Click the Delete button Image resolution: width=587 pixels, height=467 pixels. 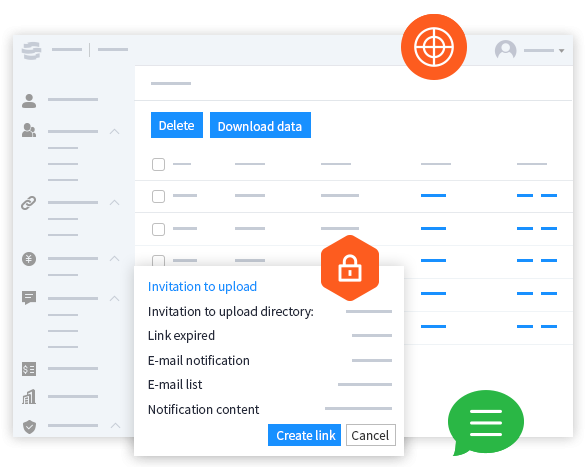tap(177, 125)
